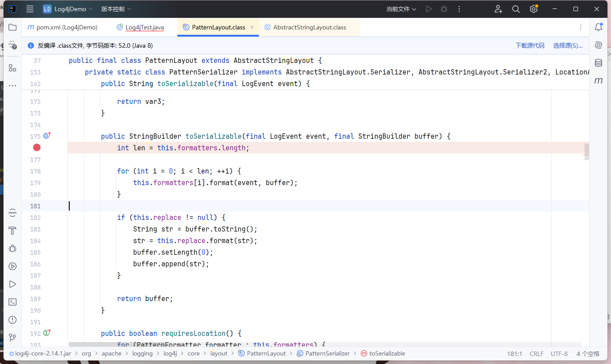Open the Structure tool window
The image size is (611, 364).
point(13,68)
